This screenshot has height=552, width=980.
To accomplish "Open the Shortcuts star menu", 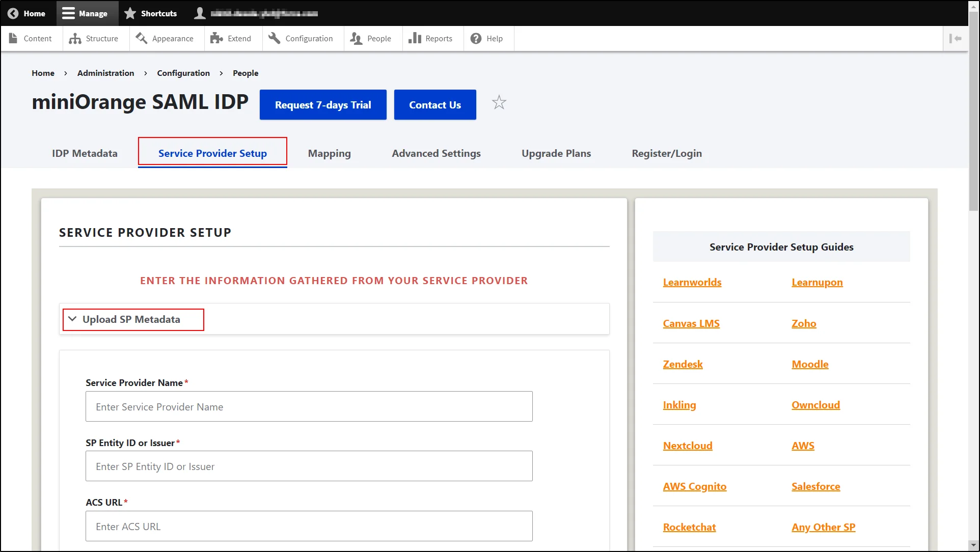I will pos(151,13).
